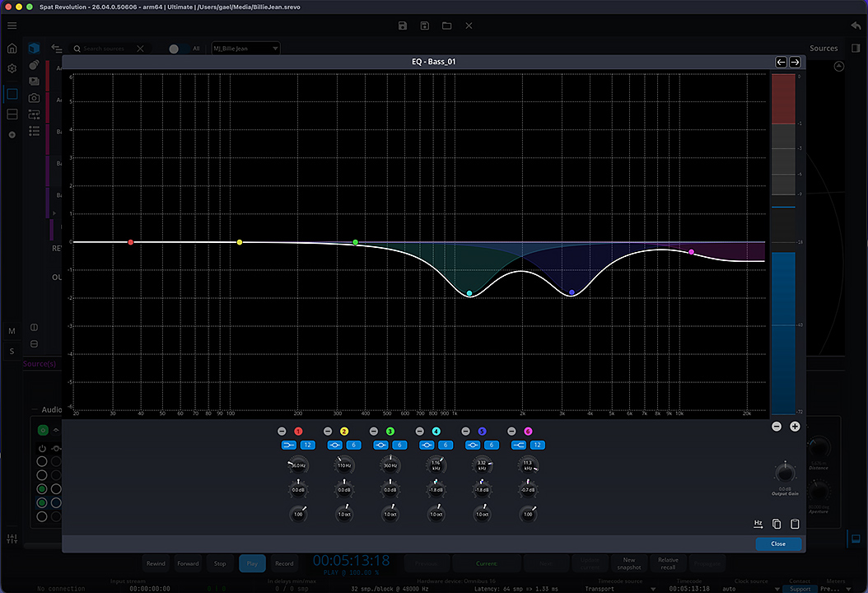Image resolution: width=868 pixels, height=593 pixels.
Task: Click the plus button to add an EQ band
Action: click(x=795, y=427)
